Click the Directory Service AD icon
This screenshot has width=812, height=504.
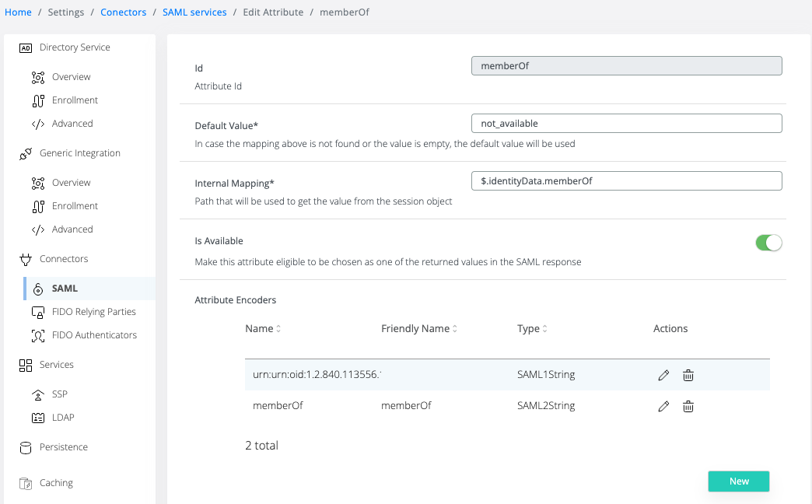(25, 47)
